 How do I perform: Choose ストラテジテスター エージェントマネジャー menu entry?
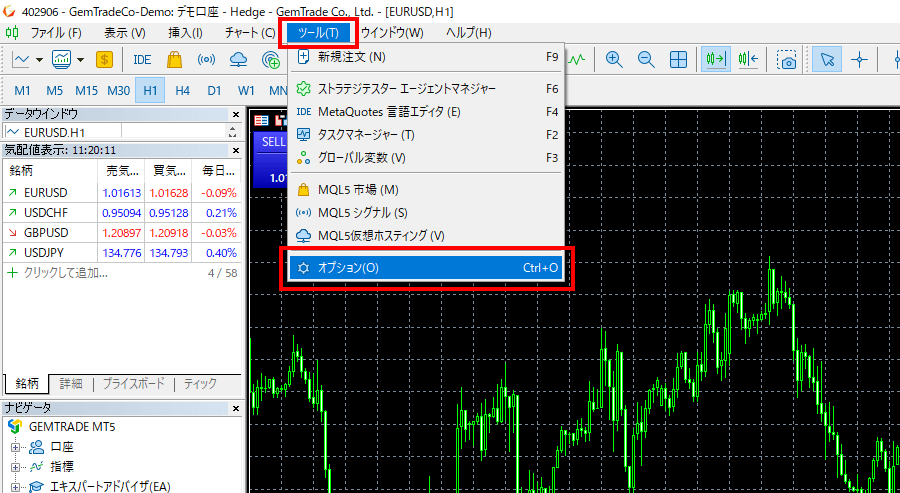point(426,89)
